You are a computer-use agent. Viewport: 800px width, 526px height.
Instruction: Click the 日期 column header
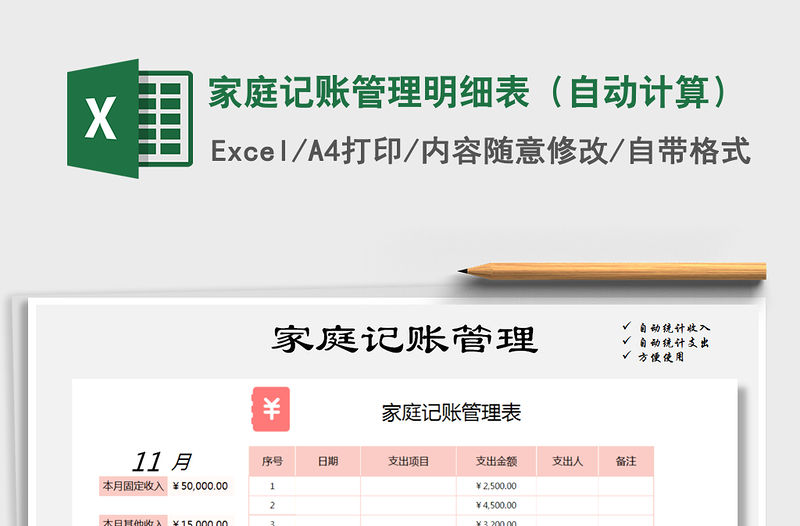point(328,461)
